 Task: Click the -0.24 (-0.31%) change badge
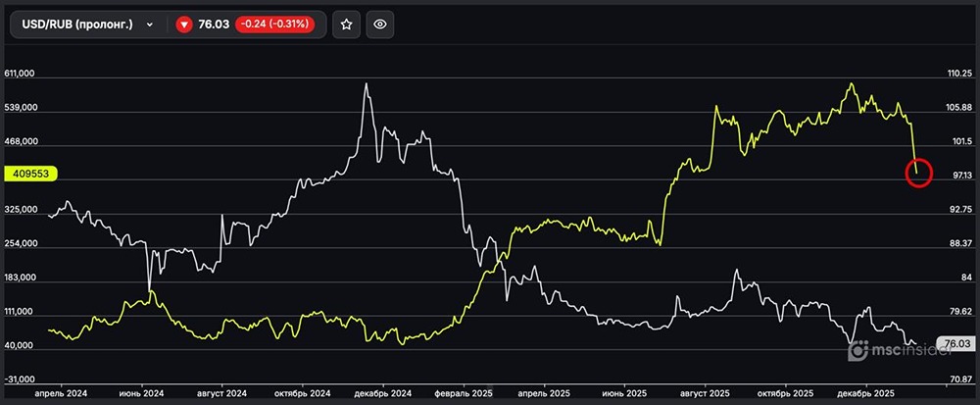coord(274,25)
